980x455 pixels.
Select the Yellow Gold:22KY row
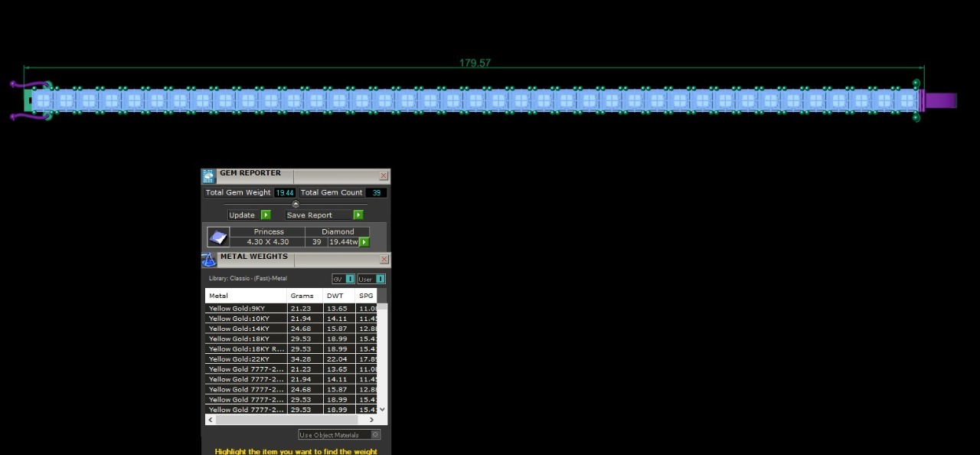point(245,358)
